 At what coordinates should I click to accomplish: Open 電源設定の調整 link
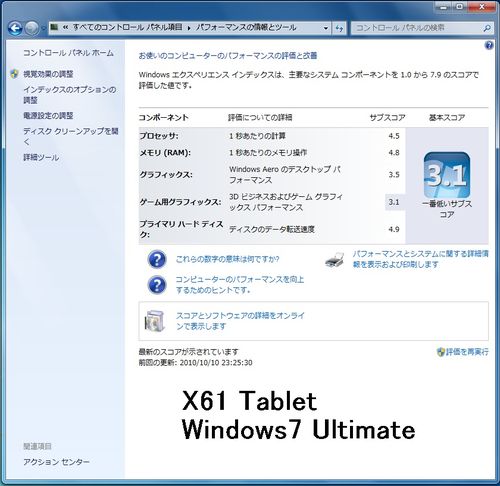(48, 116)
